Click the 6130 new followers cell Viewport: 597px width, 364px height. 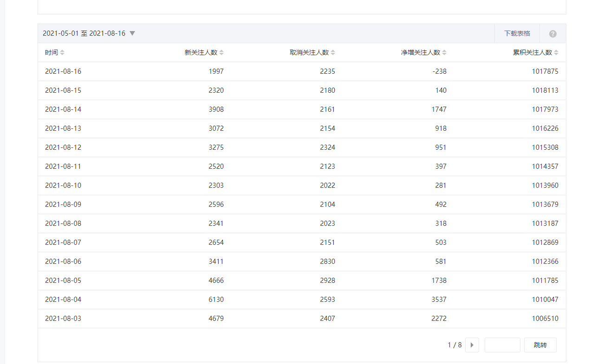(216, 300)
